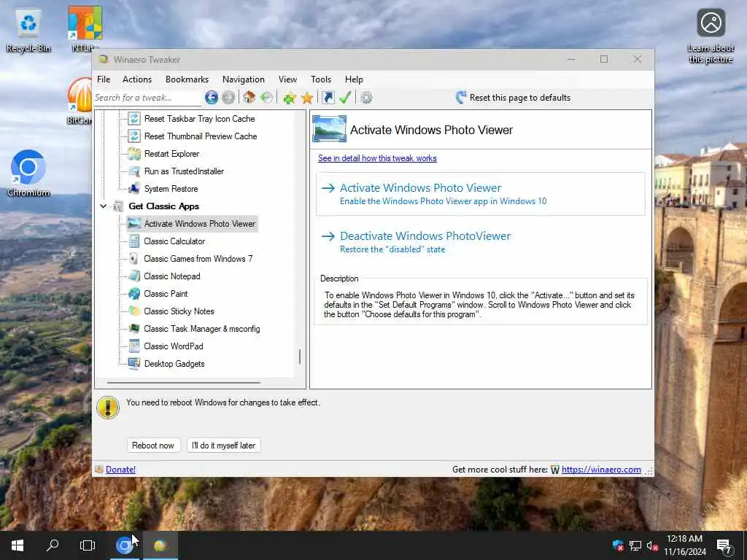Click the Winaero Tweaker taskbar icon
This screenshot has width=747, height=560.
coord(160,545)
